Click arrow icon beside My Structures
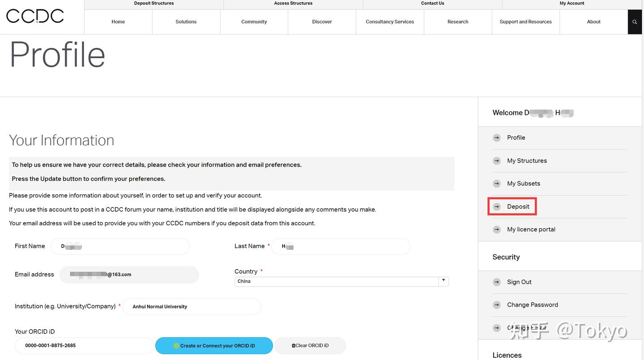Screen dimensions: 644x360 tap(497, 161)
